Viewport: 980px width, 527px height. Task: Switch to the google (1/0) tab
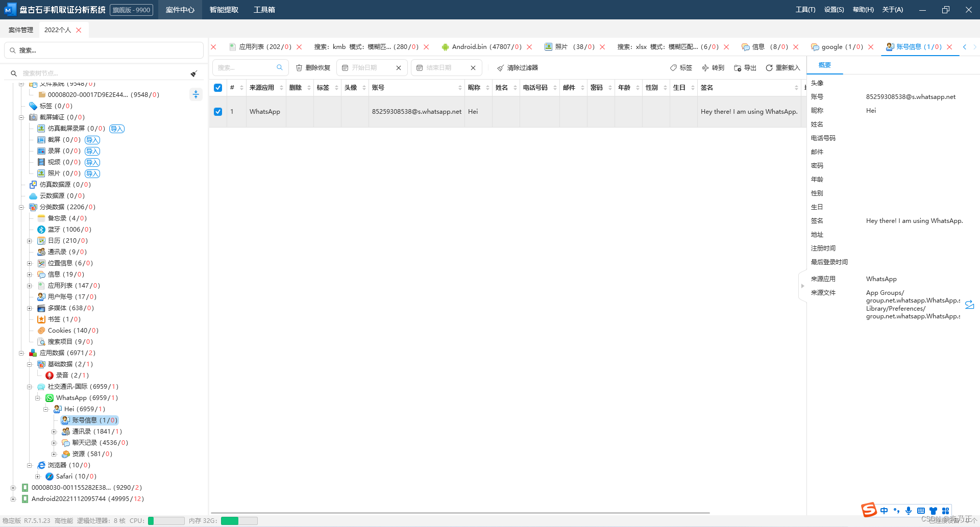tap(837, 47)
